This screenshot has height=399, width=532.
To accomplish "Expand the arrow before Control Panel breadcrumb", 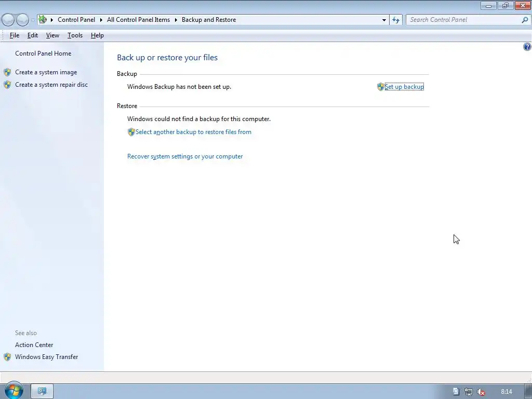I will (x=52, y=20).
